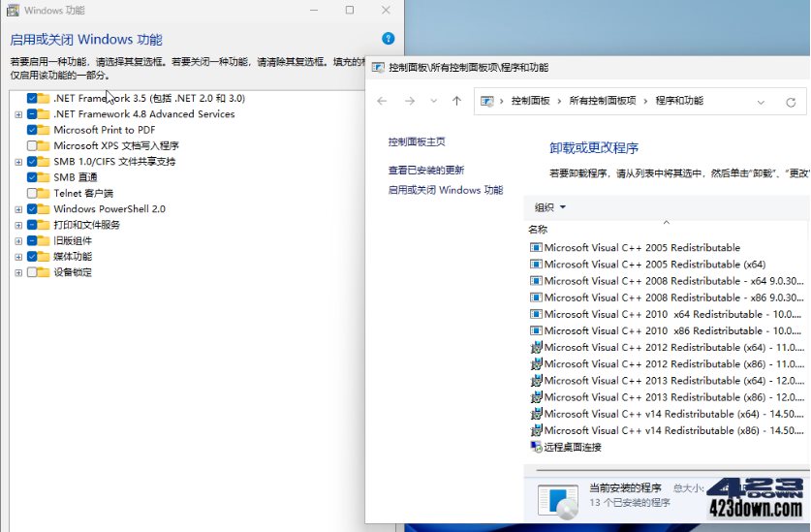Viewport: 811px width, 532px height.
Task: Uncheck SMB 直通 checkbox
Action: [x=32, y=177]
